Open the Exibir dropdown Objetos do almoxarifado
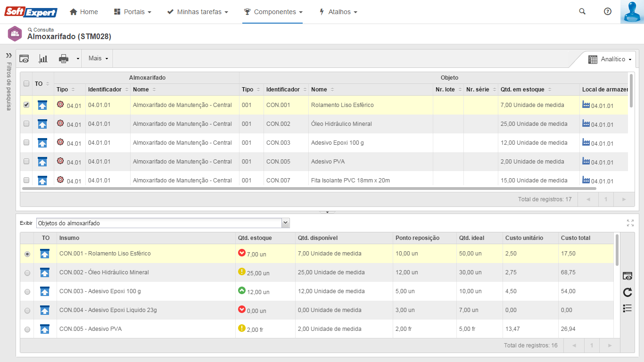The width and height of the screenshot is (644, 362). pos(163,223)
